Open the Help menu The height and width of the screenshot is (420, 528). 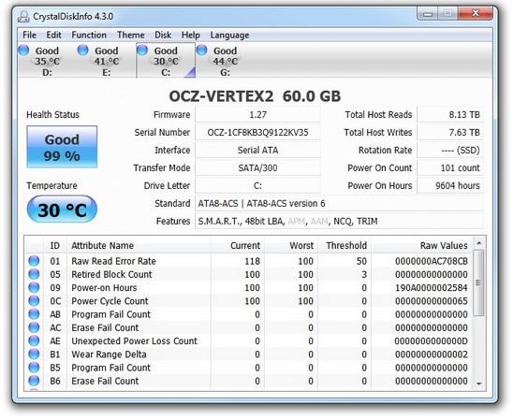pos(191,35)
